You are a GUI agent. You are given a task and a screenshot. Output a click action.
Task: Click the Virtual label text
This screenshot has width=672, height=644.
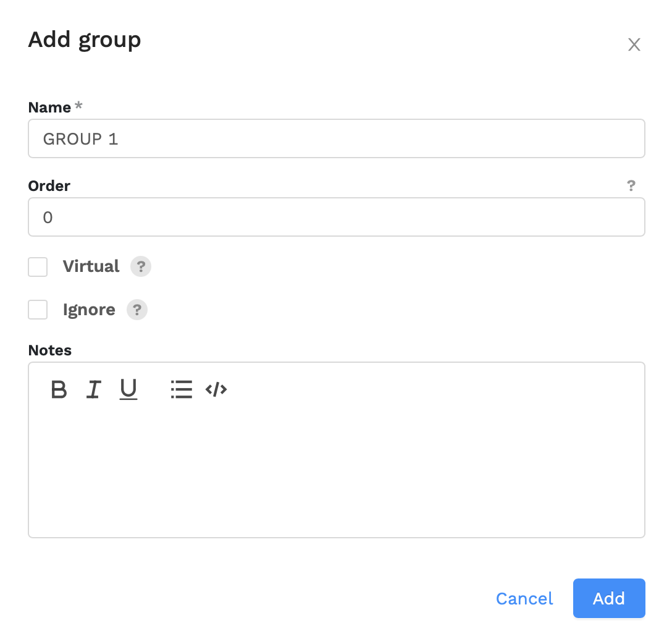[x=91, y=266]
